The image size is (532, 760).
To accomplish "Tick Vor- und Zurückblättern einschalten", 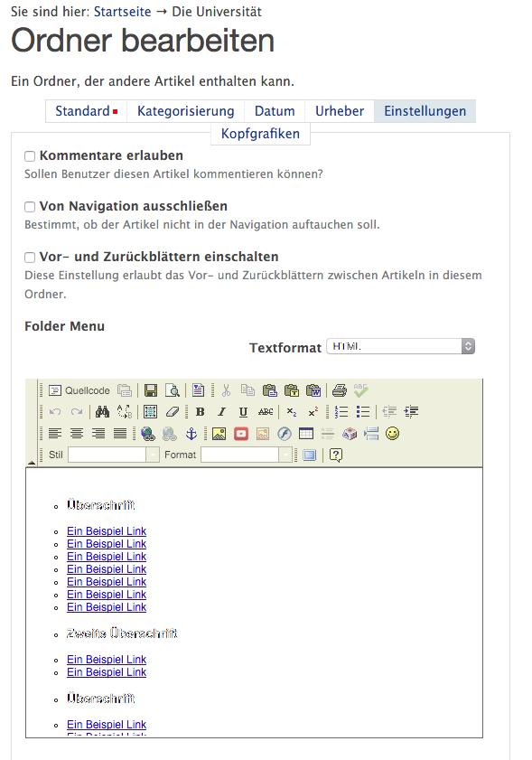I will [30, 258].
